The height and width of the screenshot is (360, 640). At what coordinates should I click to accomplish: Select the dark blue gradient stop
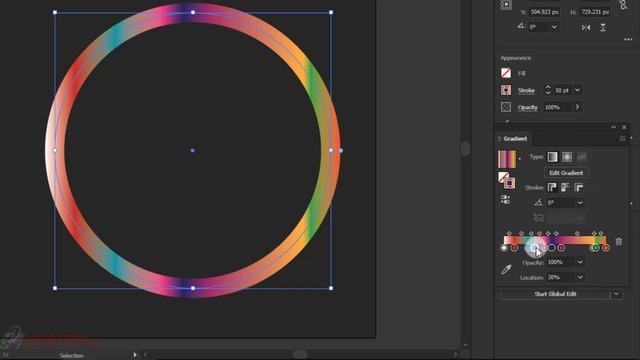tap(551, 248)
